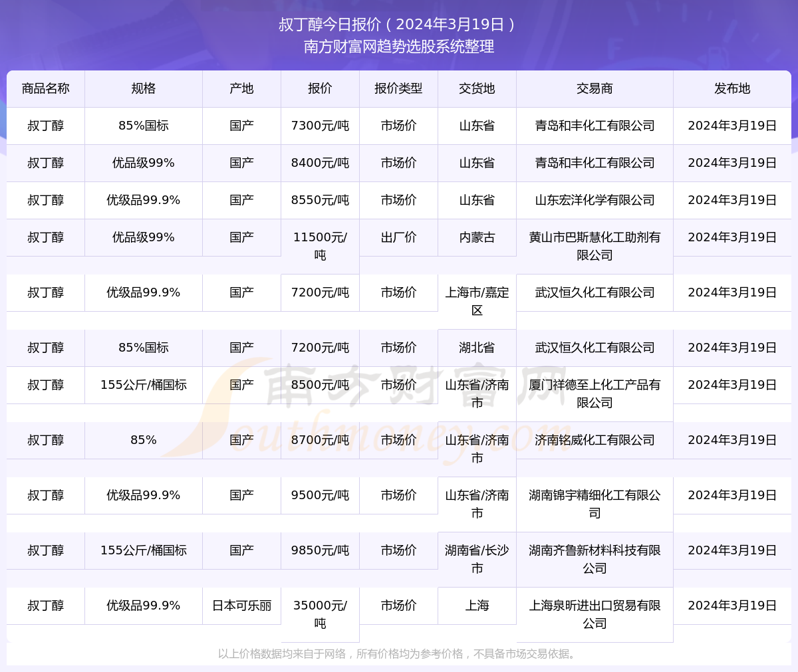
Task: Click the 交易商 column header
Action: click(595, 88)
